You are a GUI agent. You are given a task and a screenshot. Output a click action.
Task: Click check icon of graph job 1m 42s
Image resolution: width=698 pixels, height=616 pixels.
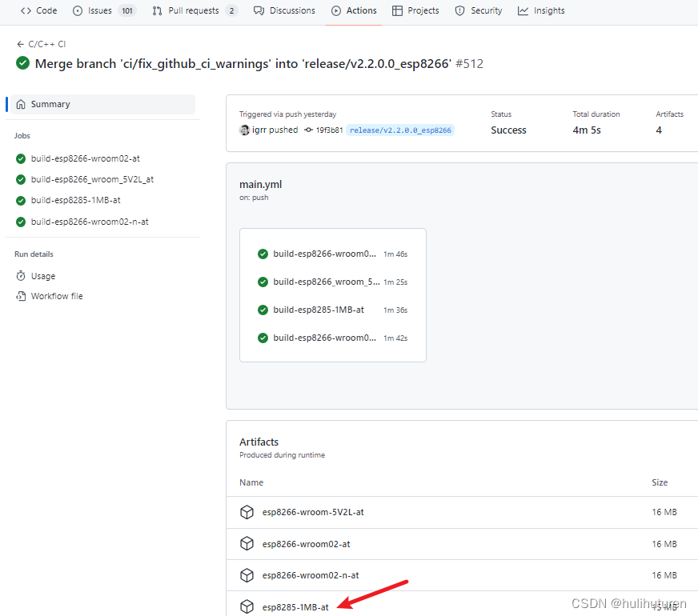click(x=263, y=338)
